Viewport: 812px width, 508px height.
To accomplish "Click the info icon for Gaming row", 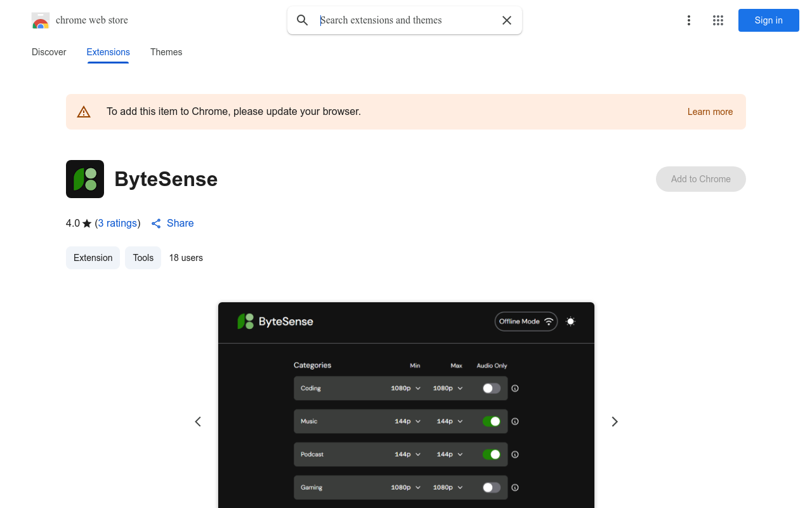I will (515, 488).
